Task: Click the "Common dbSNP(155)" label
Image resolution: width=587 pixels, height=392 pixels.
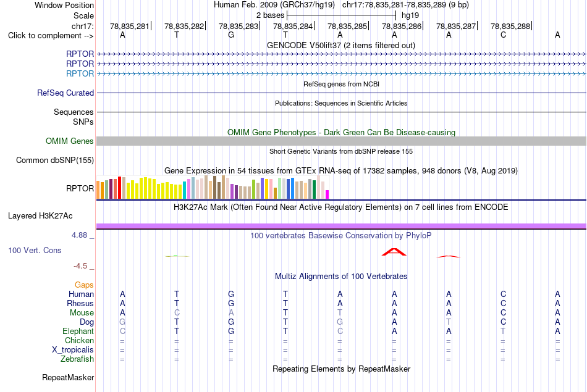Action: click(54, 160)
